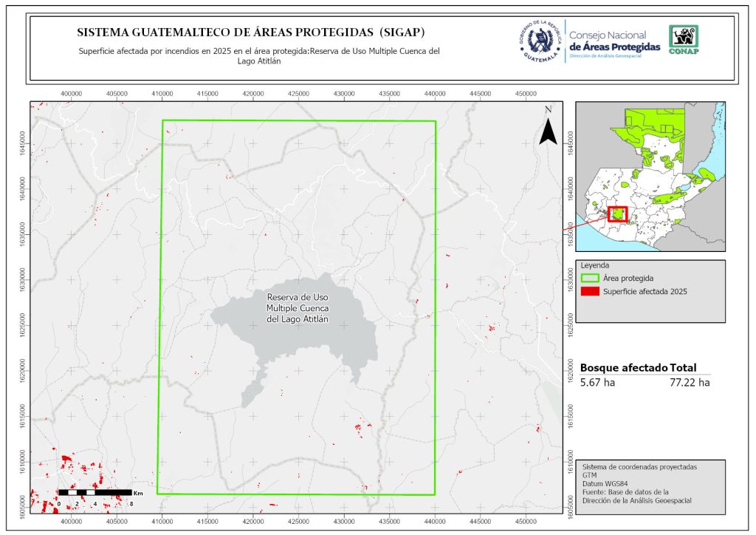Click the Fuente: Base de datos source note
The width and height of the screenshot is (756, 535).
tap(625, 491)
